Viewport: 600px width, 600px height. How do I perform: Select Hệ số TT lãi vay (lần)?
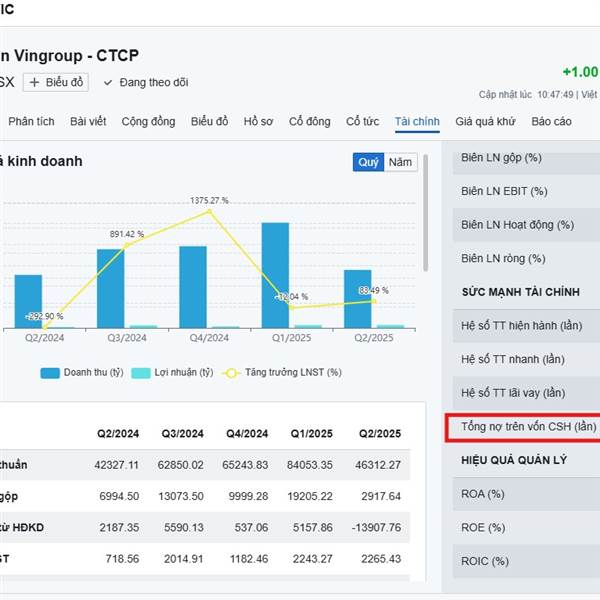click(526, 393)
